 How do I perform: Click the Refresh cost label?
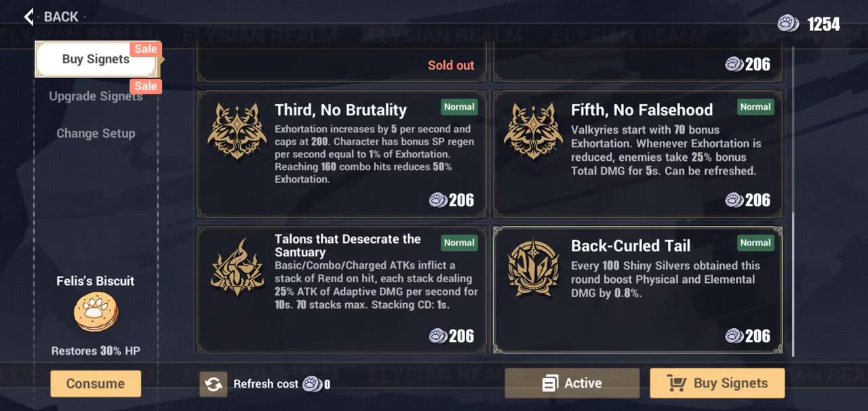click(x=266, y=384)
